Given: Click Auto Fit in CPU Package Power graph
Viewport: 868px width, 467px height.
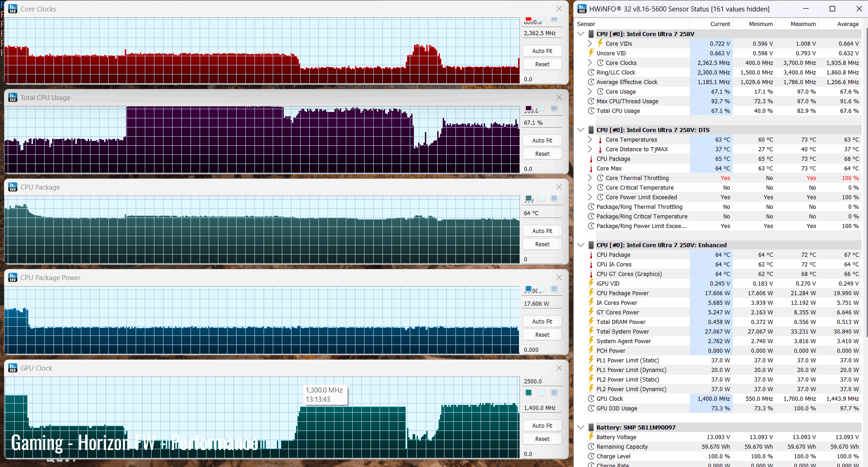Looking at the screenshot, I should [x=542, y=321].
